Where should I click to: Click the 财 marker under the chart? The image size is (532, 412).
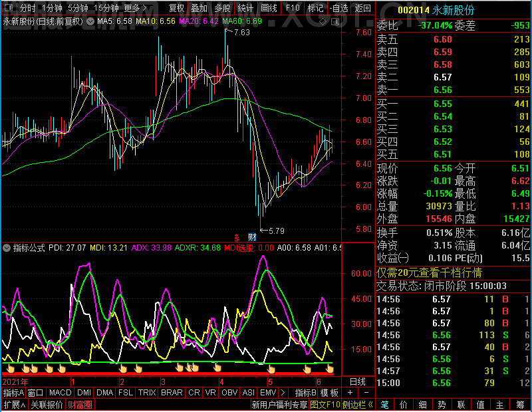252,237
